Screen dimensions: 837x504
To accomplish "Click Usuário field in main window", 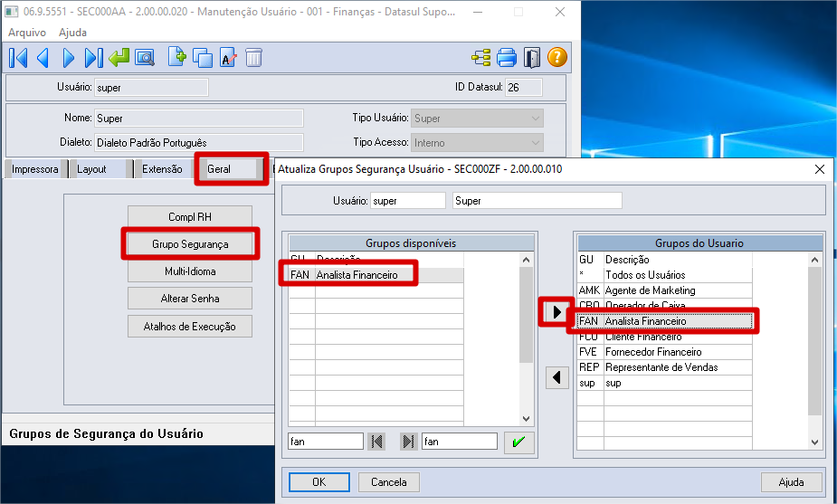I will tap(152, 88).
